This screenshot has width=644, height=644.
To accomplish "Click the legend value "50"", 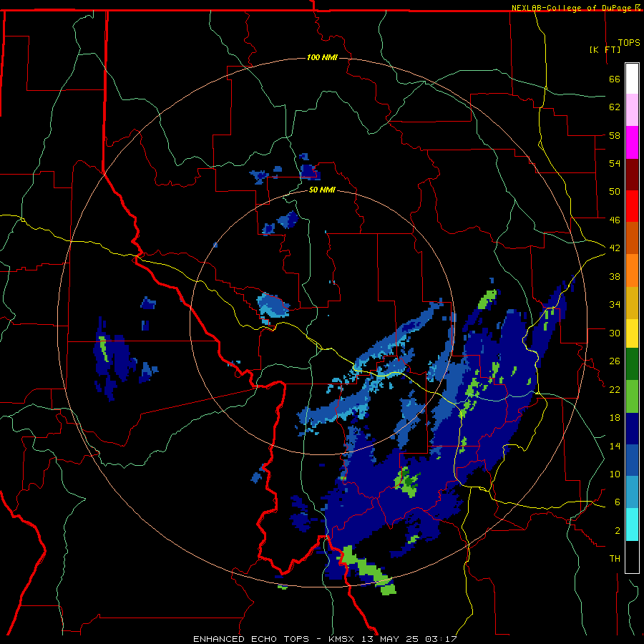I will (x=615, y=191).
